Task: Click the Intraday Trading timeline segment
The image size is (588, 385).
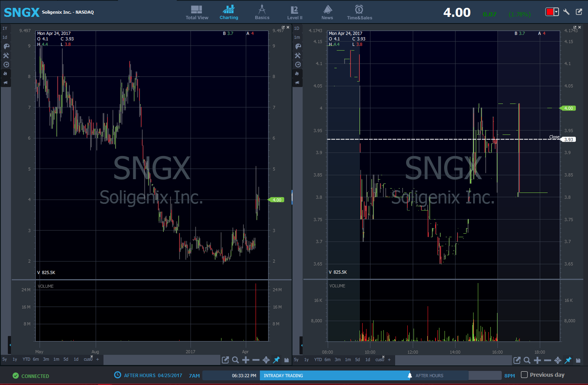Action: click(335, 376)
